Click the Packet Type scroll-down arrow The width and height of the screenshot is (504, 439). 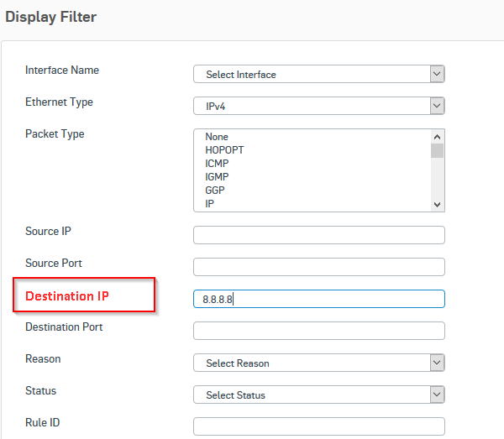click(x=437, y=205)
